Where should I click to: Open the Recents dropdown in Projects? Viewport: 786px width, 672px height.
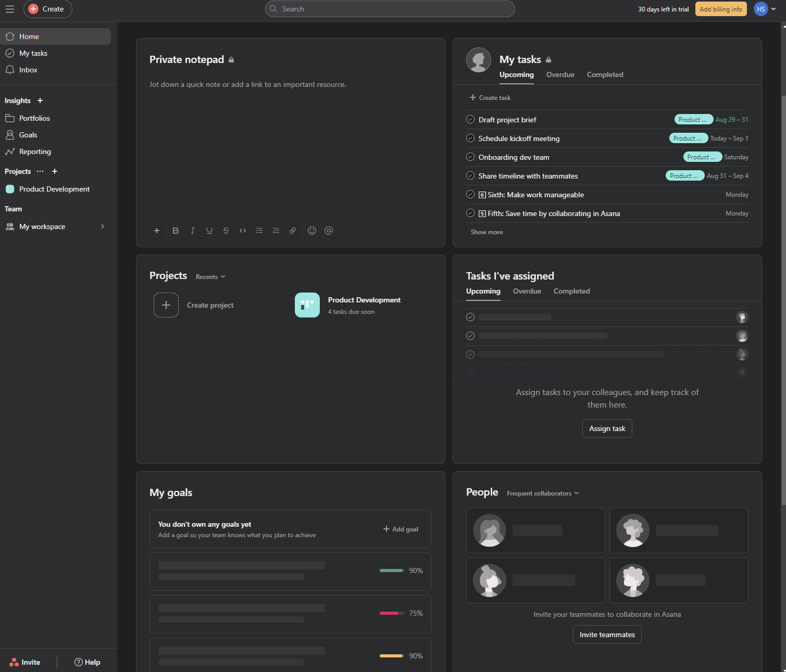(x=210, y=277)
